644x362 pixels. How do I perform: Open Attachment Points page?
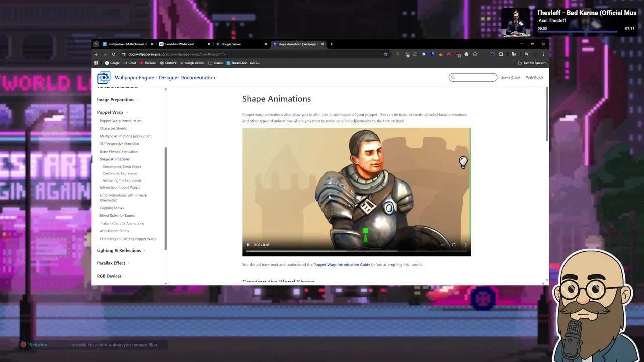click(x=114, y=231)
